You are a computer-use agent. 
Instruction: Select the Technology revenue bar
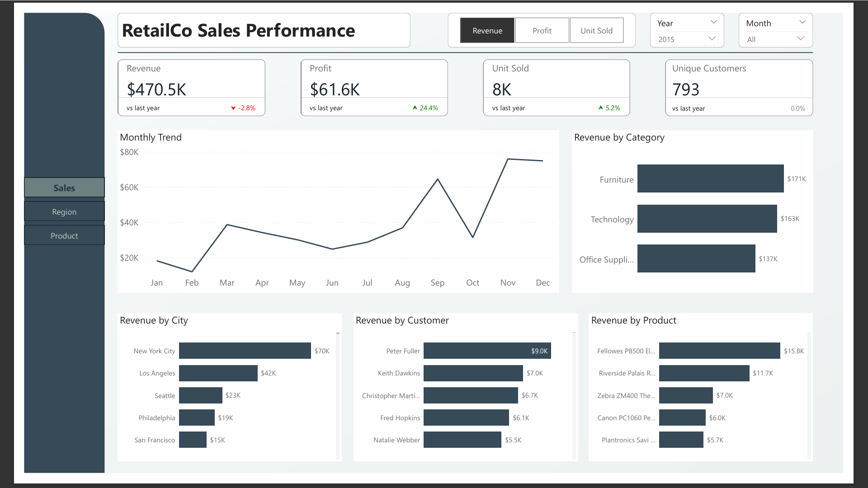(707, 219)
